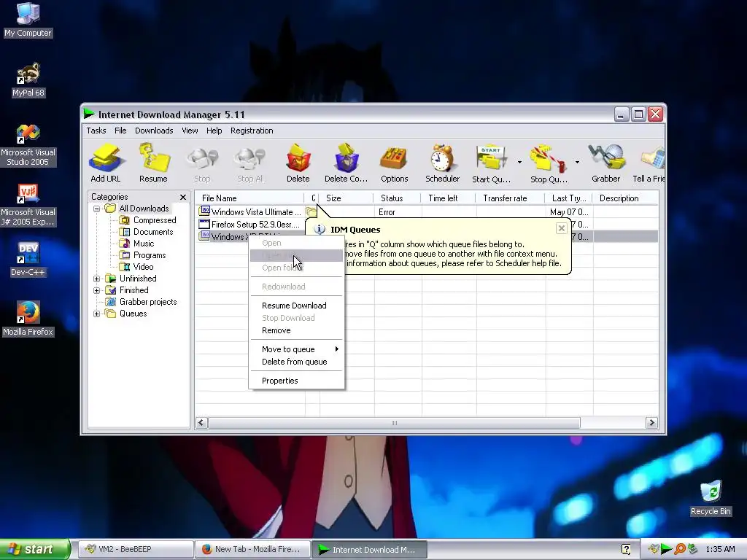
Task: Click the Delete toolbar icon
Action: [x=298, y=163]
